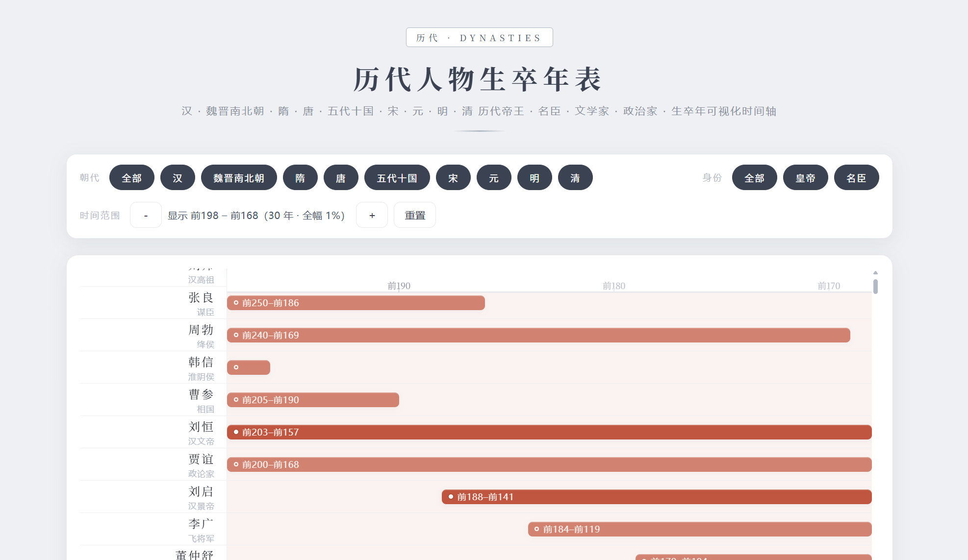Click the 相国 title under 曹参
The image size is (968, 560).
pos(205,409)
